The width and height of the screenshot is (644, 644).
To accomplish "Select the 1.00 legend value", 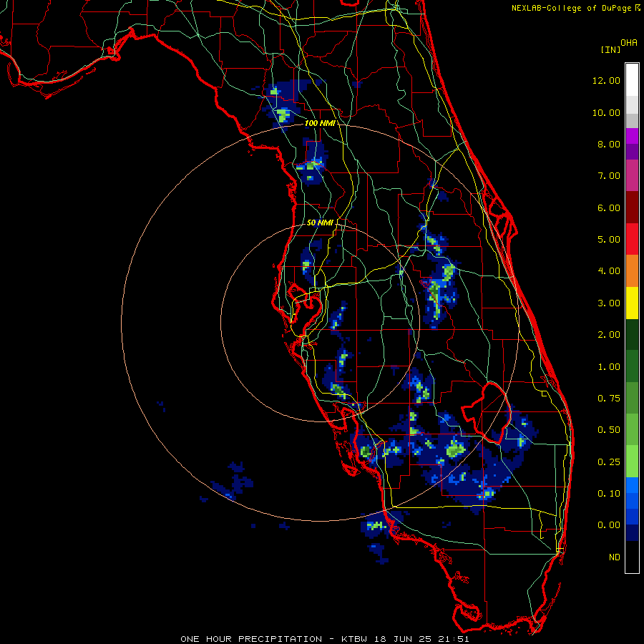I will coord(609,367).
